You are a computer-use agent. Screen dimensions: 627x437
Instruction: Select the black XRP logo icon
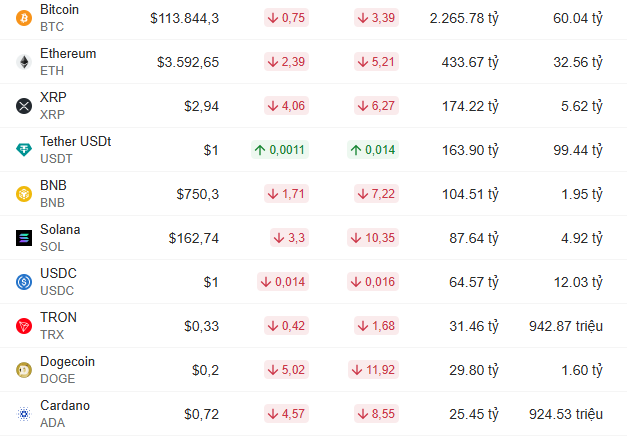point(24,106)
